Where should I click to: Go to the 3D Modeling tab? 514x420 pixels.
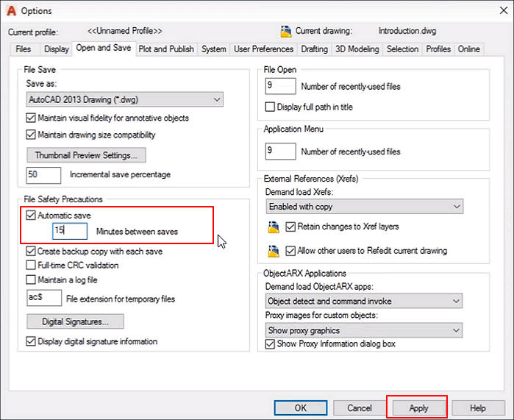tap(357, 49)
